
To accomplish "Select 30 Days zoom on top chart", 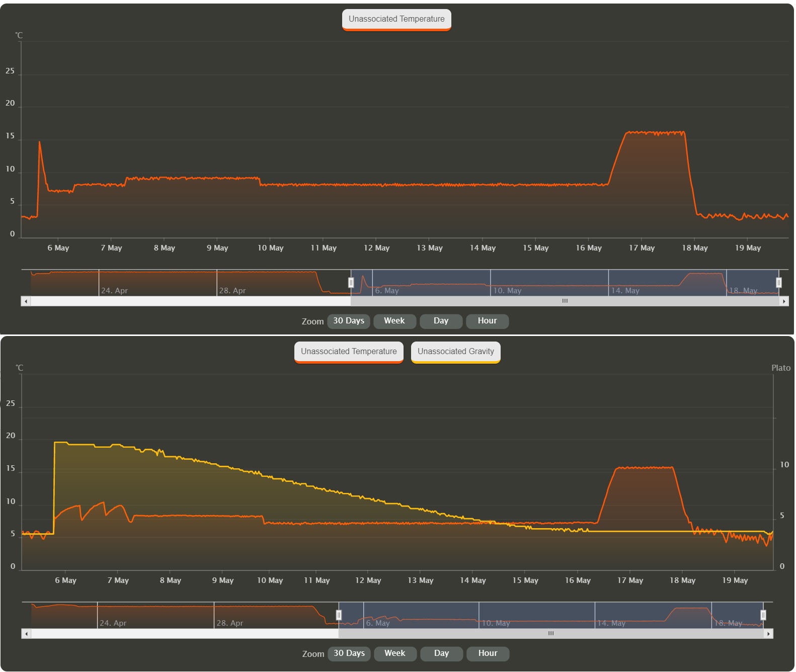I will point(349,321).
